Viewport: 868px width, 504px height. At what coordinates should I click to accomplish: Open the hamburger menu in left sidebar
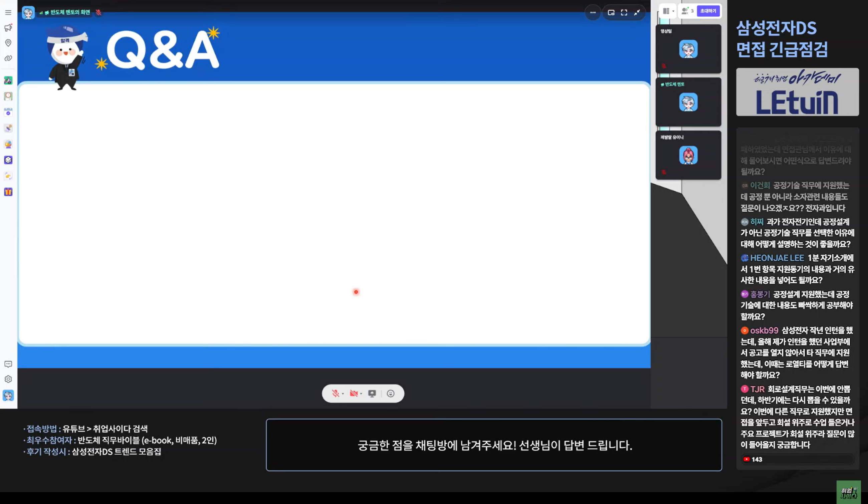[x=8, y=13]
